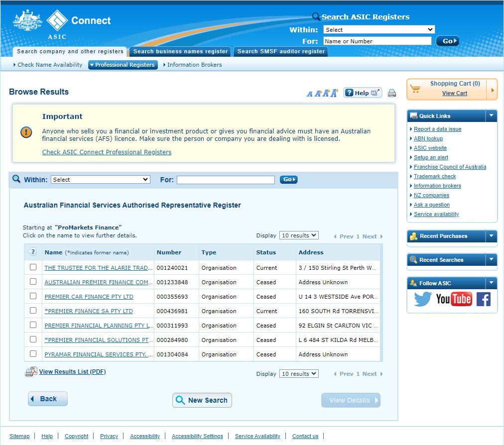
Task: Switch to Search SMSF auditor register tab
Action: pos(281,51)
